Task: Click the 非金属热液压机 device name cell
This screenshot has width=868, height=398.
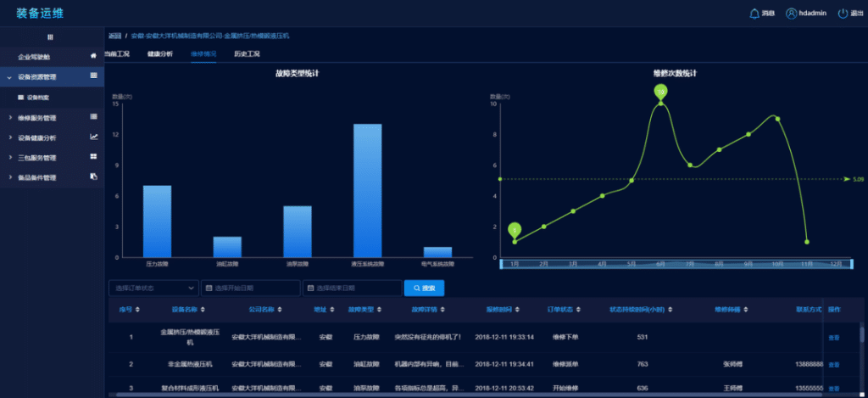Action: (190, 365)
